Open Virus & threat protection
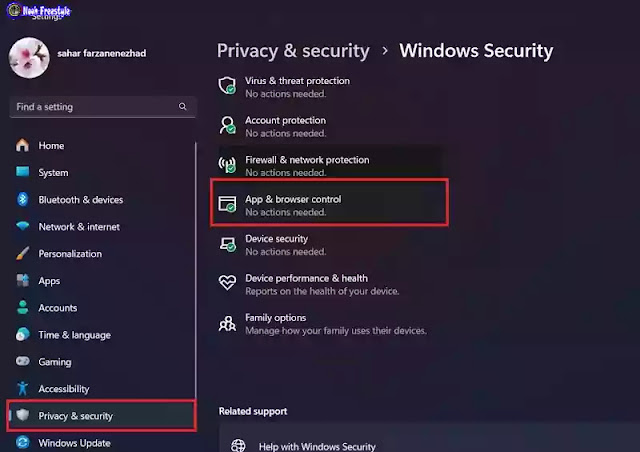This screenshot has height=452, width=640. [330, 87]
